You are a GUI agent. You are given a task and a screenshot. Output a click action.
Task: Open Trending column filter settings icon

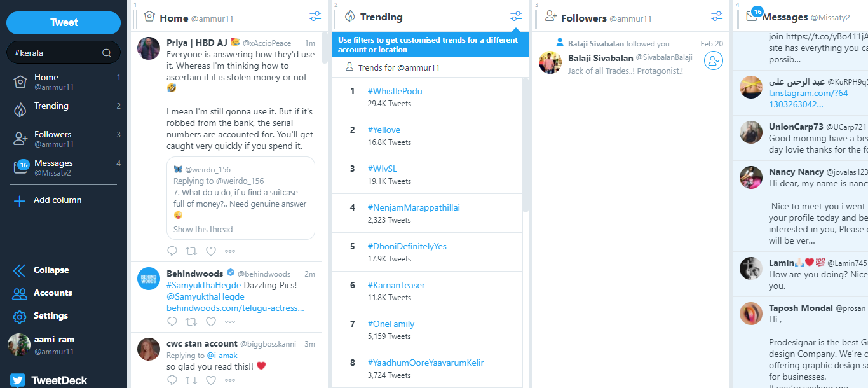point(516,17)
